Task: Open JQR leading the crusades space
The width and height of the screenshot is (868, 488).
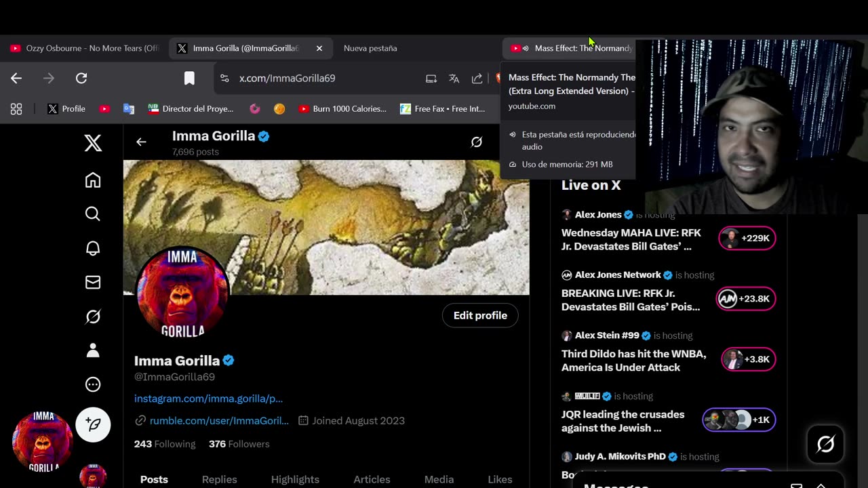Action: [623, 421]
